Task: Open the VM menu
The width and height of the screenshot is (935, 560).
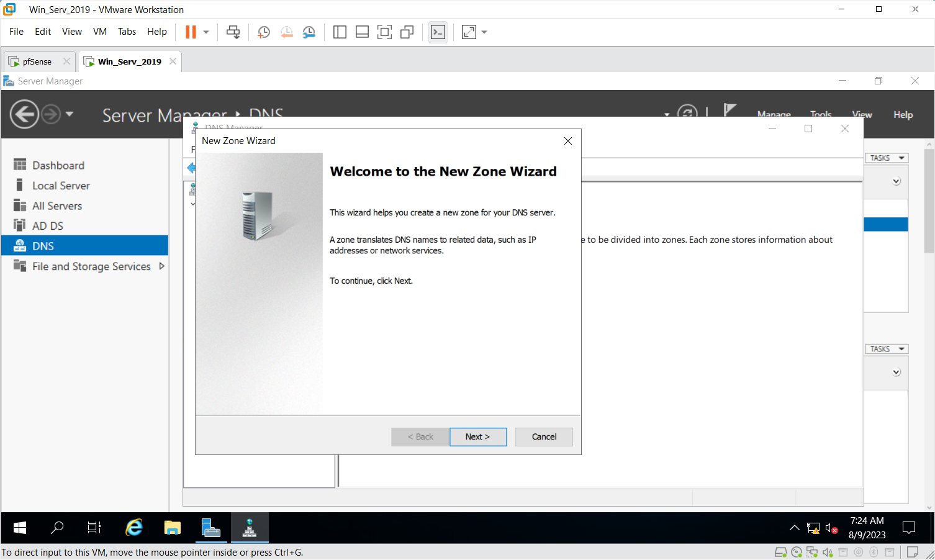Action: [x=100, y=32]
